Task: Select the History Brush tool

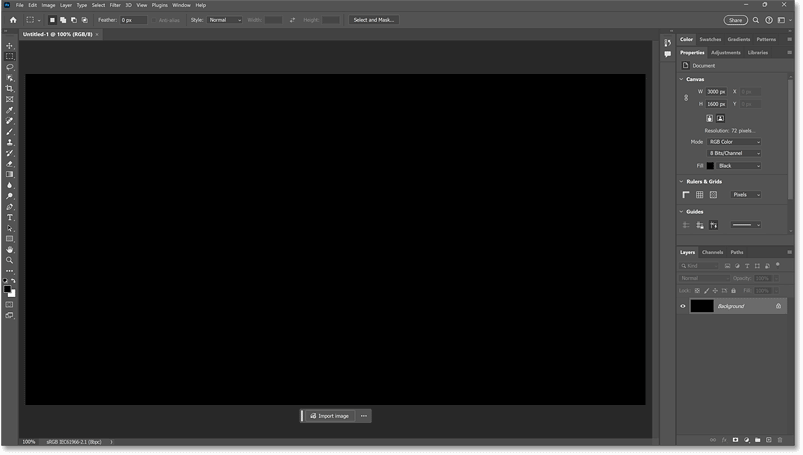Action: pyautogui.click(x=10, y=153)
